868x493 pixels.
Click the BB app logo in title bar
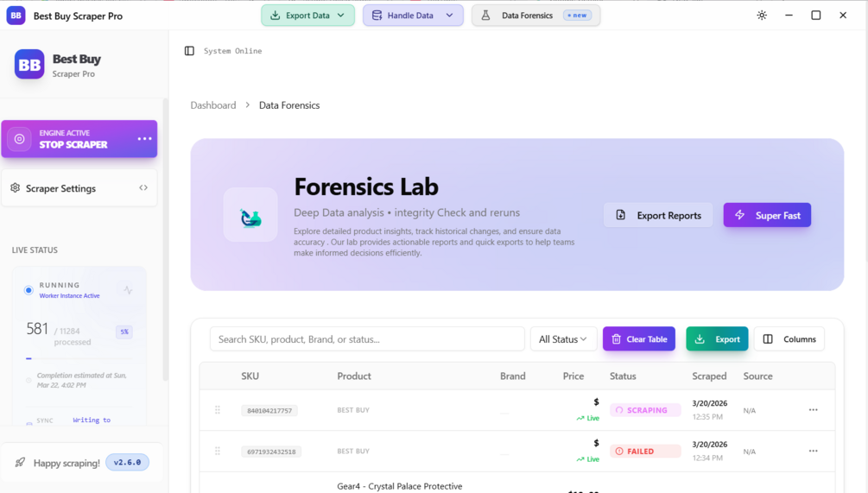tap(16, 16)
